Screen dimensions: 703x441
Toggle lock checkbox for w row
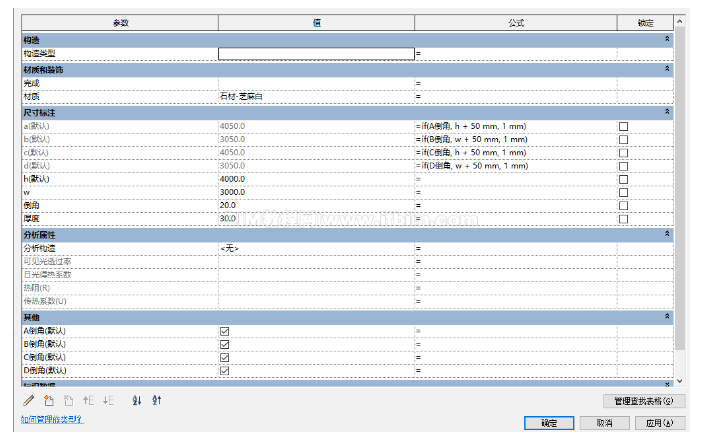click(623, 192)
